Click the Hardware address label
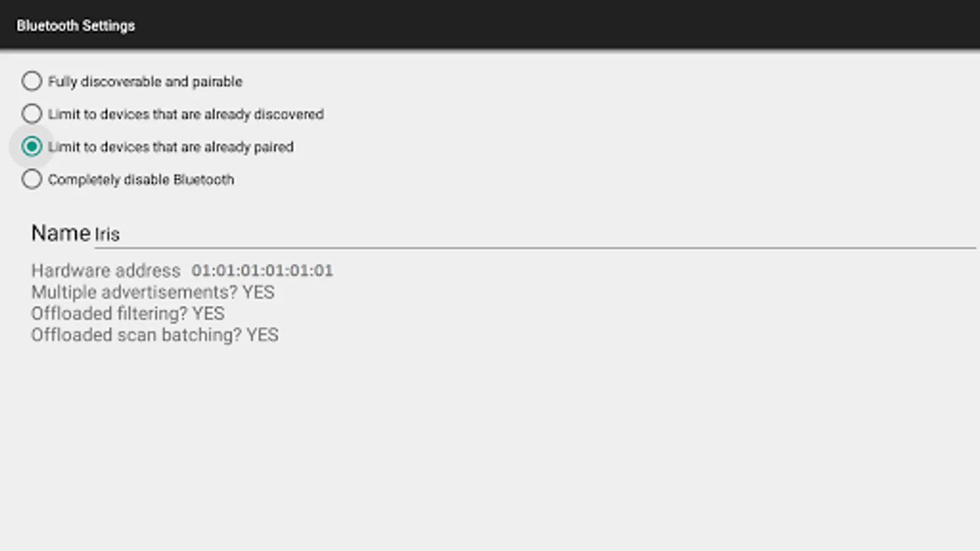This screenshot has width=980, height=551. pos(106,271)
